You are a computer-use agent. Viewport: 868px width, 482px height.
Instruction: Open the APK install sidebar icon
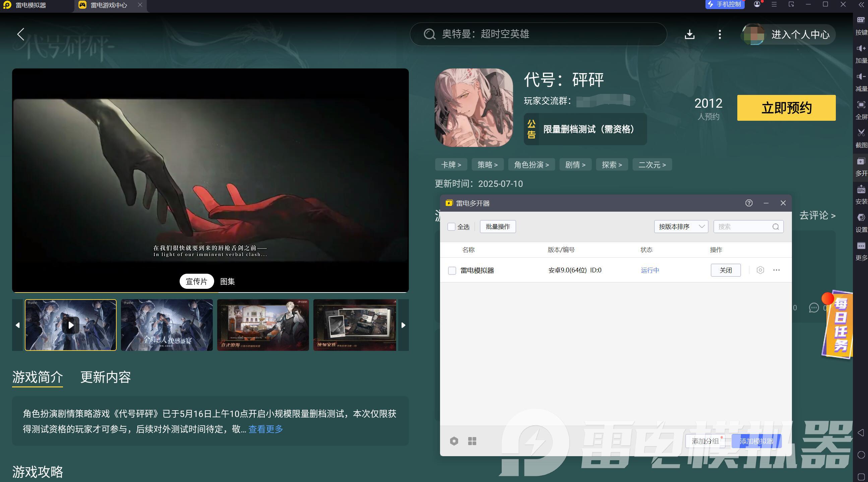tap(861, 190)
